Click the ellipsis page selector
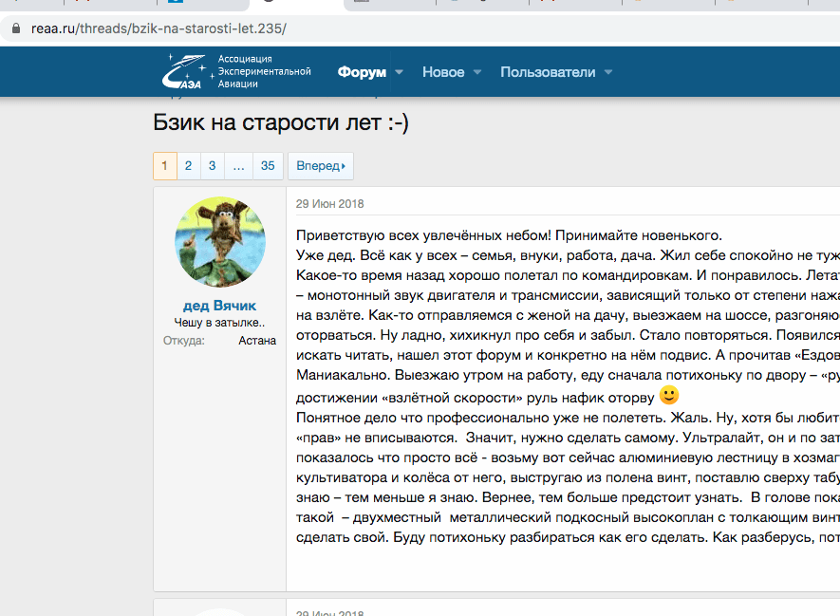Screen dimensions: 840x616 coord(238,166)
